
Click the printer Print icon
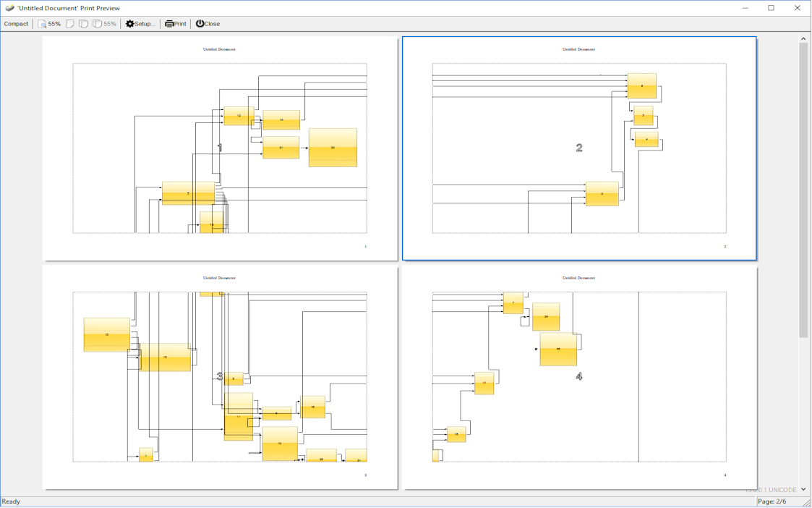pos(169,24)
